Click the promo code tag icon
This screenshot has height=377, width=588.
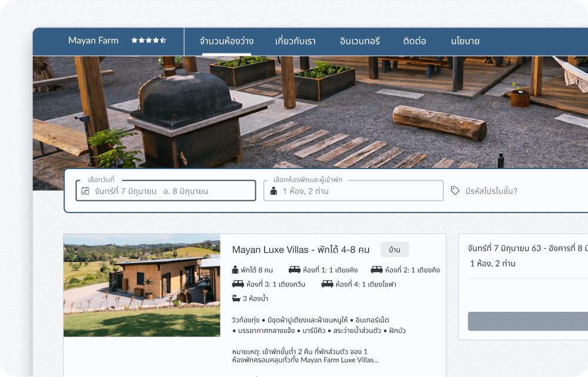[x=455, y=191]
